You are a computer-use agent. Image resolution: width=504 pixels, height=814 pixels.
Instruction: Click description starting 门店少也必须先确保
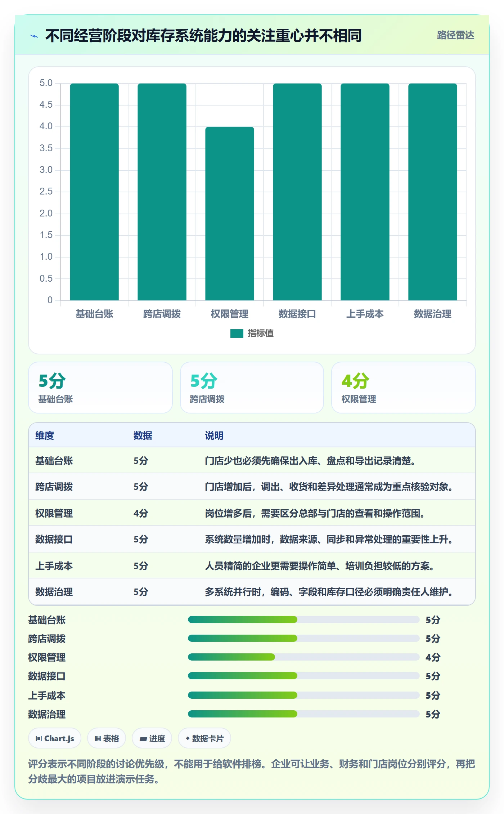pyautogui.click(x=310, y=461)
